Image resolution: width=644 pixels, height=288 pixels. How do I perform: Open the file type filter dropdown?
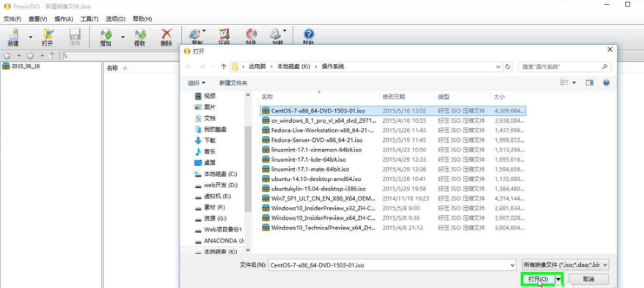(x=565, y=265)
